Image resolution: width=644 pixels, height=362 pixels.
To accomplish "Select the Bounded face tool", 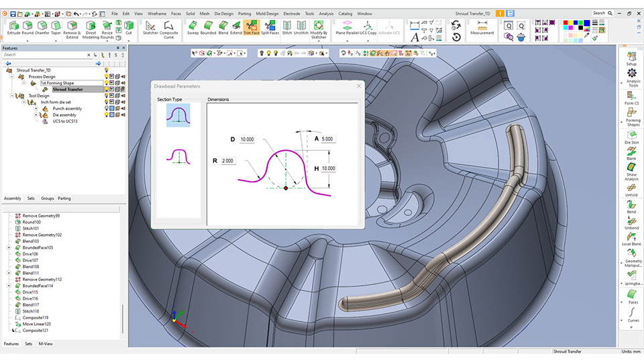I will [208, 28].
